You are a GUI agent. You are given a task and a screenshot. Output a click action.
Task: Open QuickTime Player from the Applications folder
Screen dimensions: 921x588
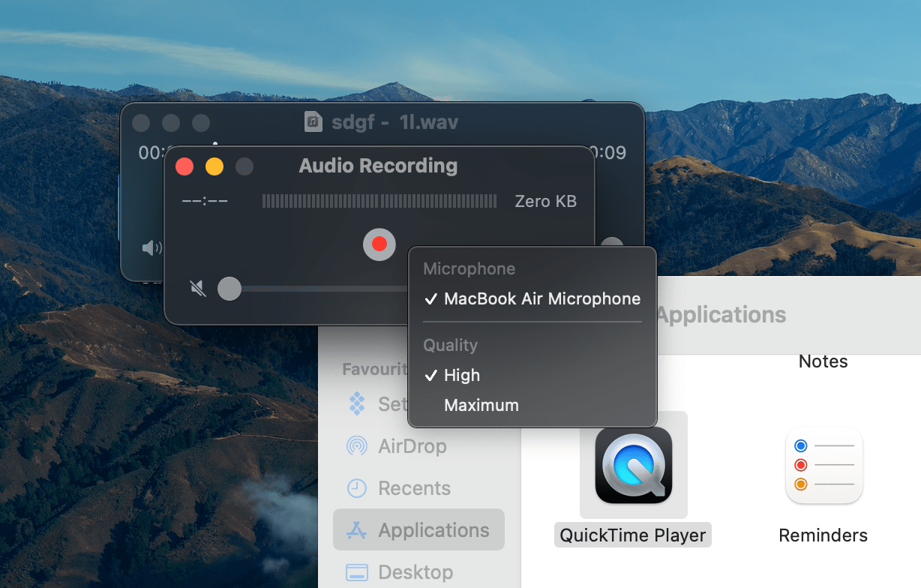click(x=632, y=465)
